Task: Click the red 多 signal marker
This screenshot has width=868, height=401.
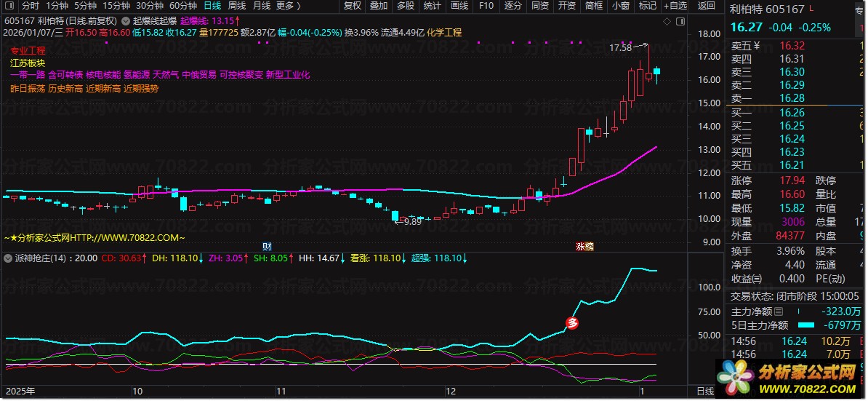Action: click(x=573, y=323)
